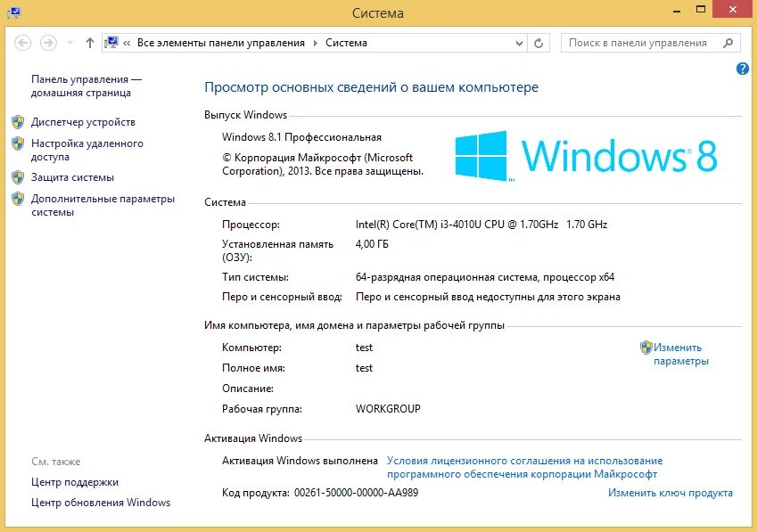Click installed memory value '4,00 ГБ'
This screenshot has width=757, height=532.
click(x=372, y=244)
